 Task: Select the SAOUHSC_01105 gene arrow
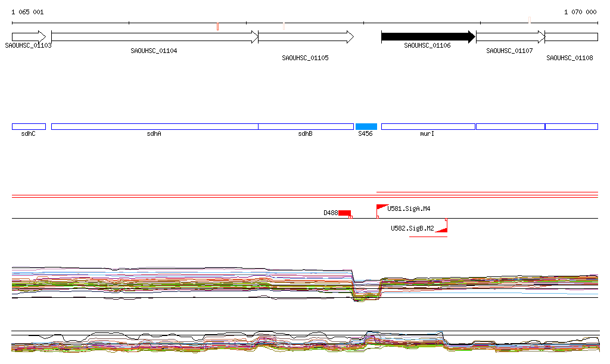pyautogui.click(x=306, y=37)
